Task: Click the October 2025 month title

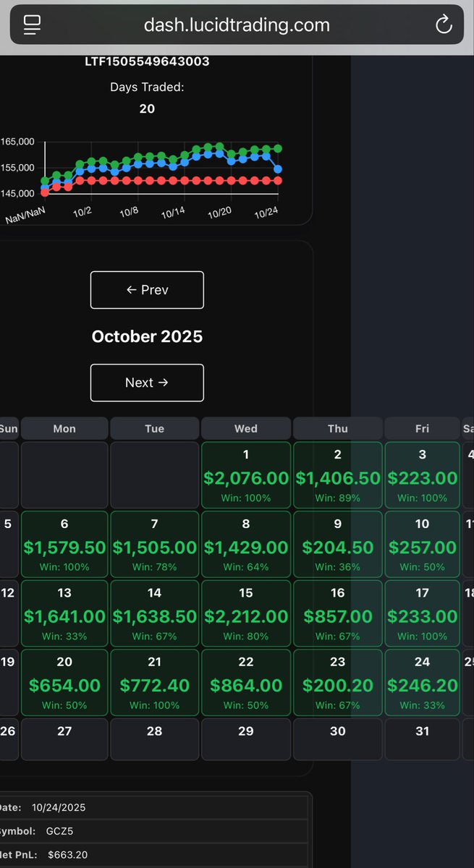Action: (147, 336)
